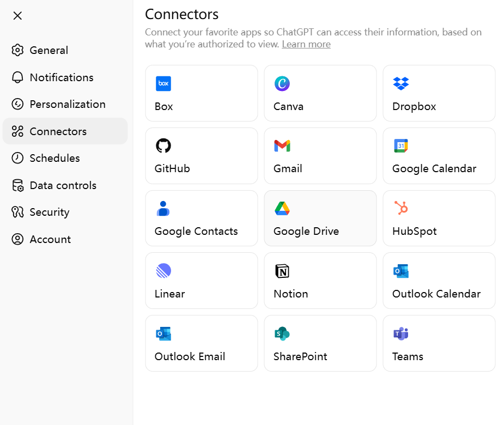
Task: Open the Google Contacts connector card
Action: (x=201, y=218)
